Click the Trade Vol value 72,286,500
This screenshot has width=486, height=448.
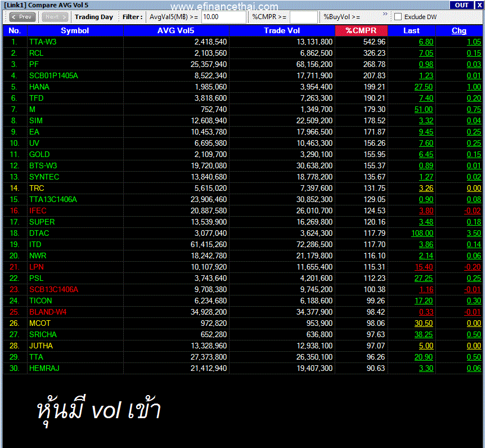point(314,245)
